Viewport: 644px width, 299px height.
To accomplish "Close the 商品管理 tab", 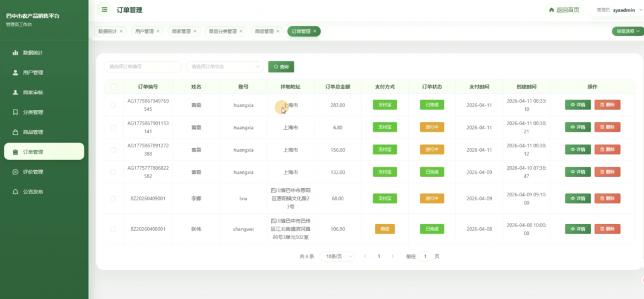I will point(277,31).
